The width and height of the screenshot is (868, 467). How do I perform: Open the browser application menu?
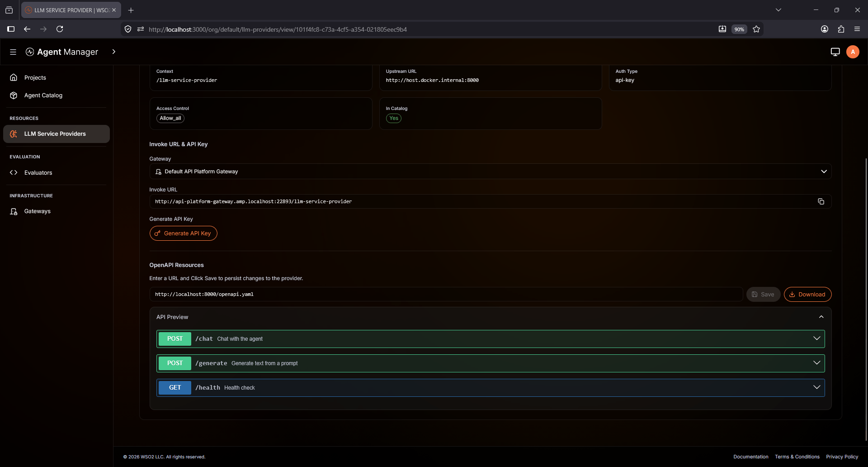(857, 29)
